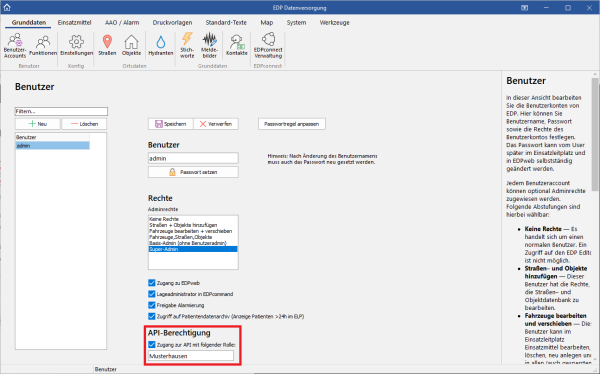Click the Benutzer name field containing admin
600x374 pixels.
[x=193, y=158]
